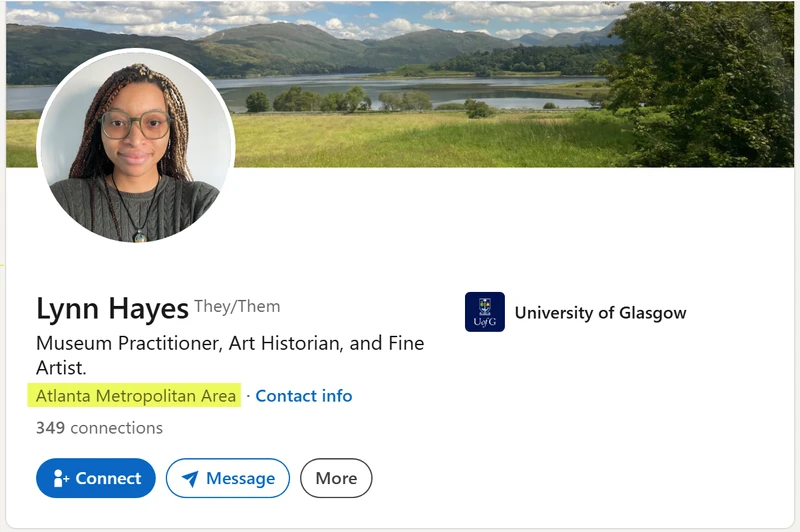The height and width of the screenshot is (532, 800).
Task: Open the landscape cover banner image
Action: (x=400, y=84)
